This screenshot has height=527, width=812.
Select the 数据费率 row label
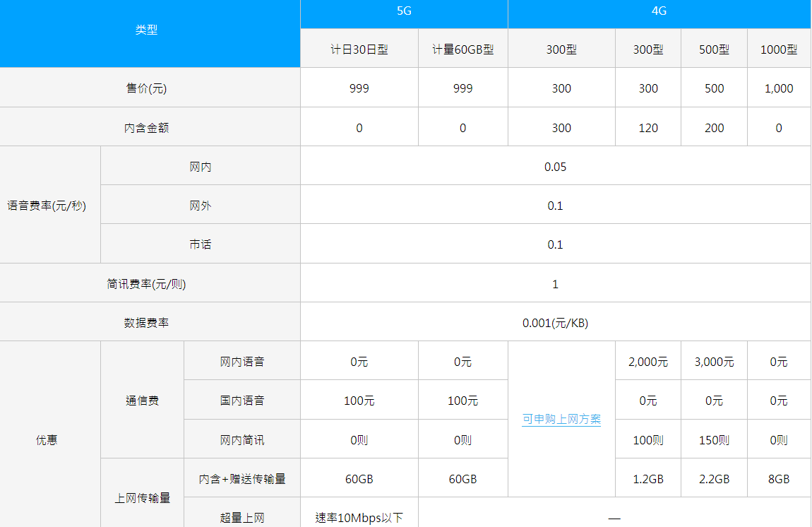tap(147, 323)
